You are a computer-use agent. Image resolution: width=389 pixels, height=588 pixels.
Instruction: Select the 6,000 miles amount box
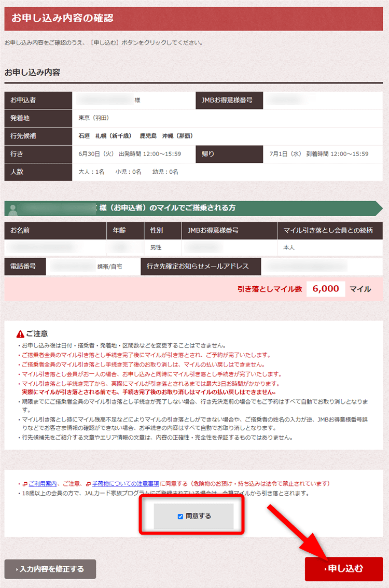pyautogui.click(x=326, y=289)
